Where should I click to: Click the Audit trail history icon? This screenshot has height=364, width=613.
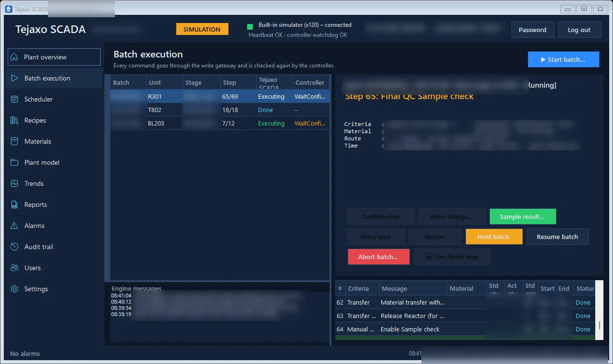coord(14,247)
